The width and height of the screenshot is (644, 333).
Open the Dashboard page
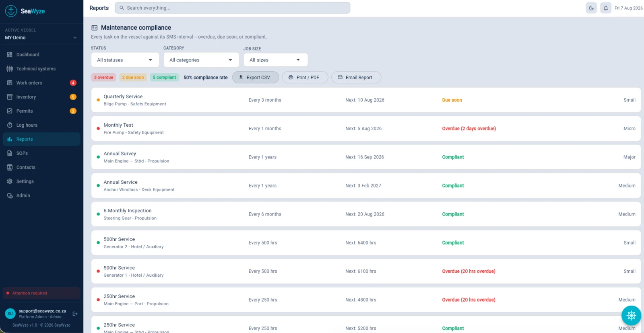pos(41,55)
